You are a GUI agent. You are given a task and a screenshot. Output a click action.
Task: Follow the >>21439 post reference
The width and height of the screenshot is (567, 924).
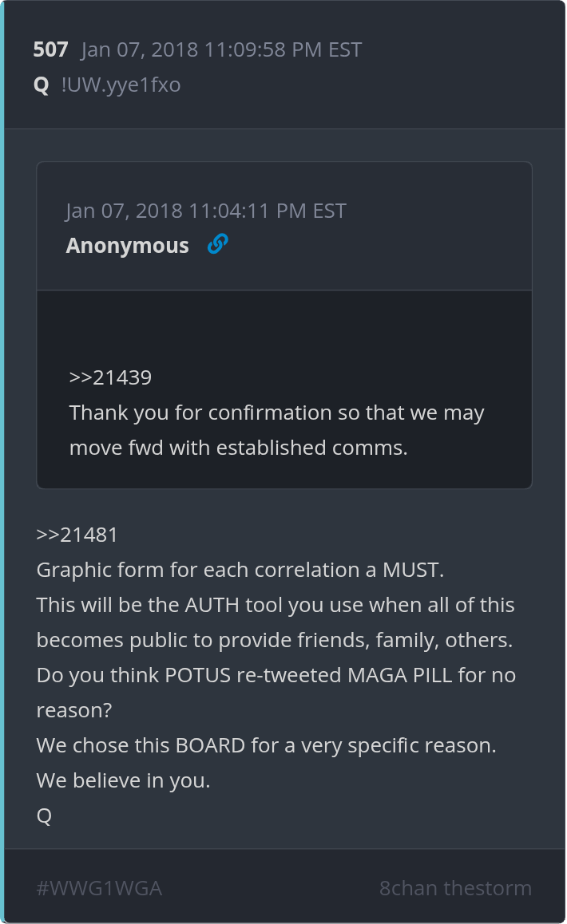click(x=110, y=377)
